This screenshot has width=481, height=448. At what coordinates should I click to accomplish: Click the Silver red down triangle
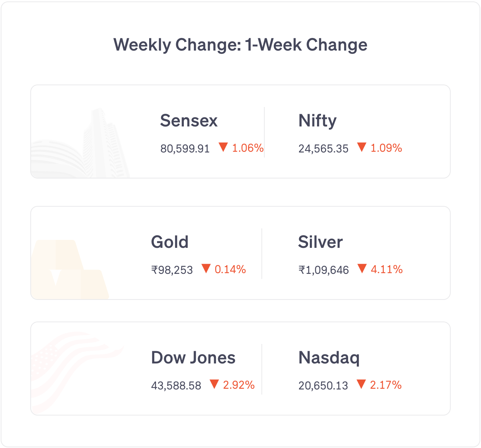pos(362,268)
